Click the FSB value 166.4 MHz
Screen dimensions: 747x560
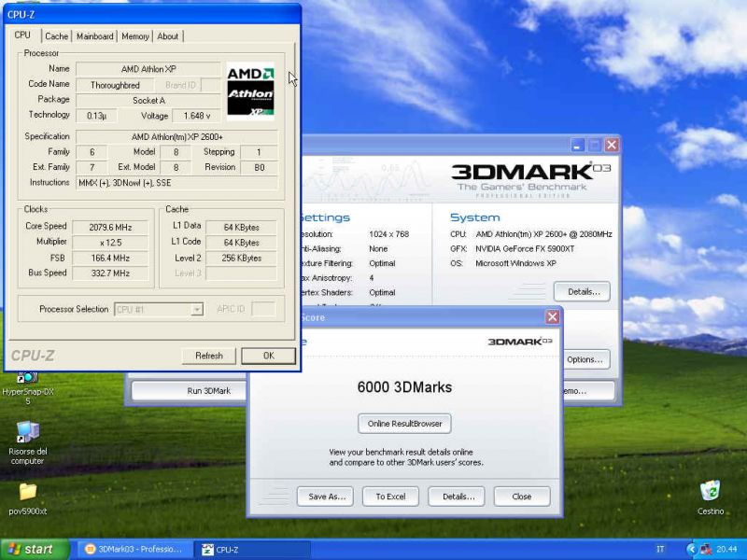coord(110,259)
